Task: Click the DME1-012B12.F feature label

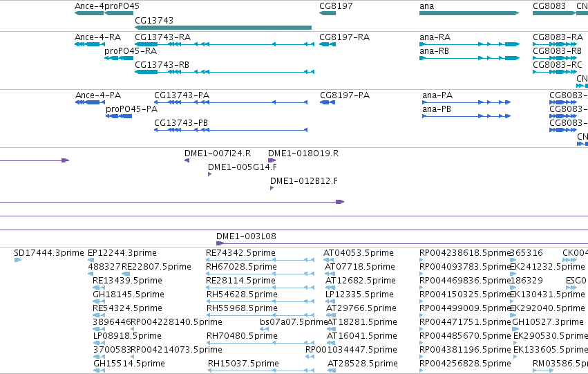Action: 304,181
